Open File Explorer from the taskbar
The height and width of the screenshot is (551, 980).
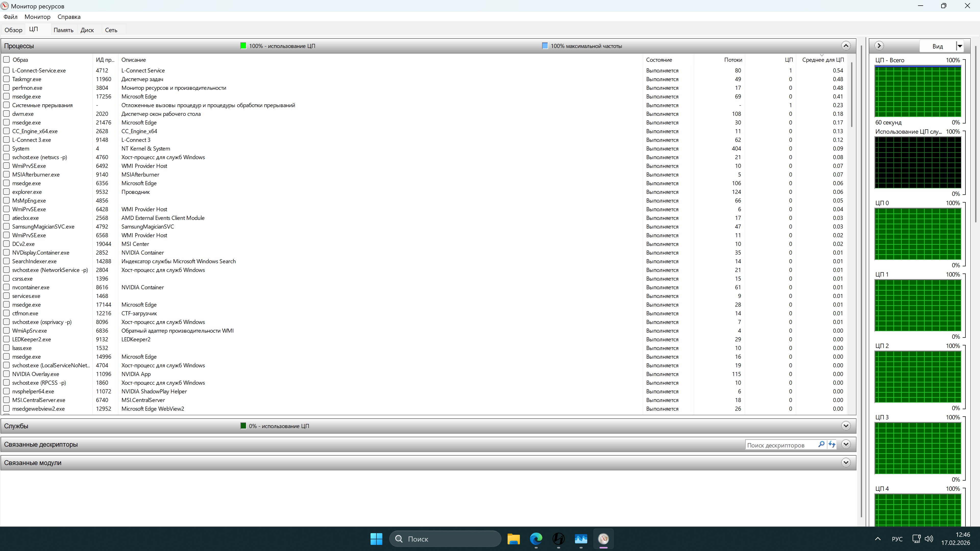coord(513,539)
